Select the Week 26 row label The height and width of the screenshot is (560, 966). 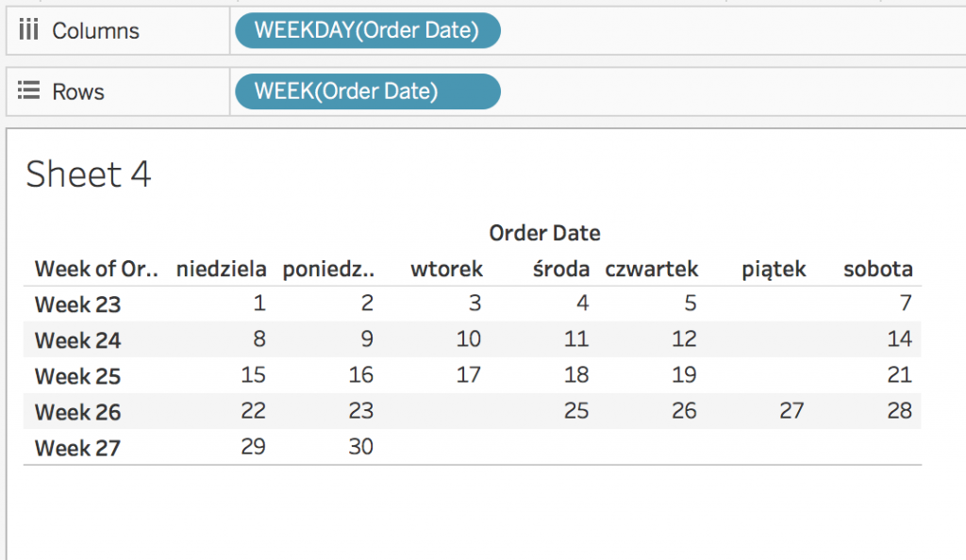click(77, 412)
